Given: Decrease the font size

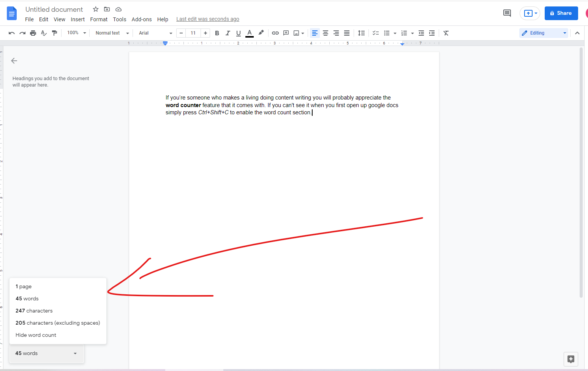Looking at the screenshot, I should click(181, 33).
